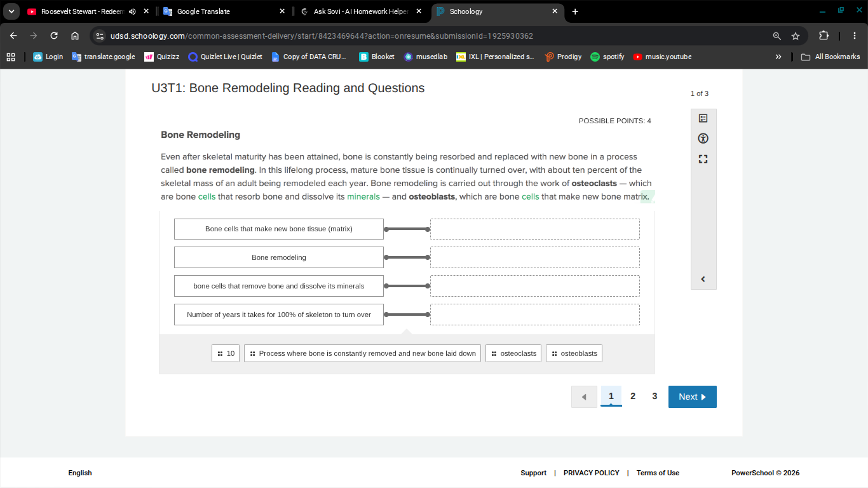Open the music.youtube bookmark
Screen dimensions: 868x488
tap(662, 57)
